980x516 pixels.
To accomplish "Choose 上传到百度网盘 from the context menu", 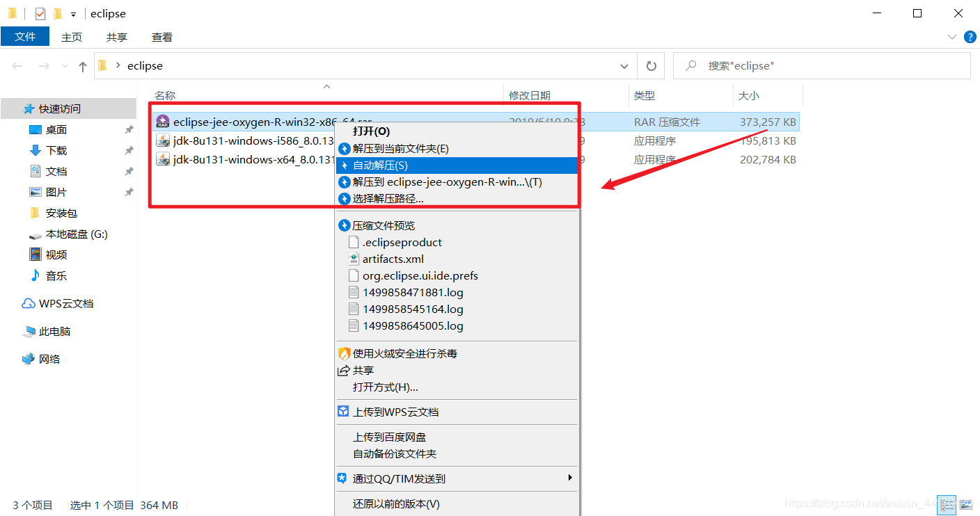I will pyautogui.click(x=457, y=437).
